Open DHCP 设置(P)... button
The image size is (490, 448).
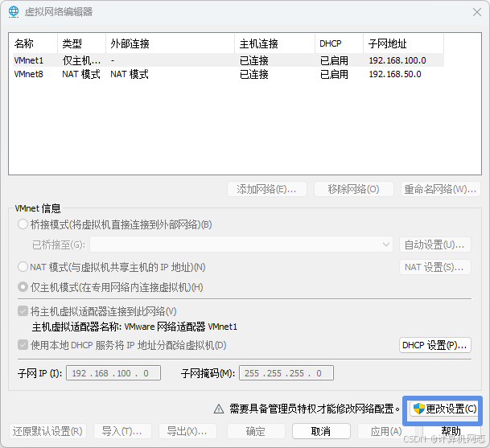pos(435,345)
